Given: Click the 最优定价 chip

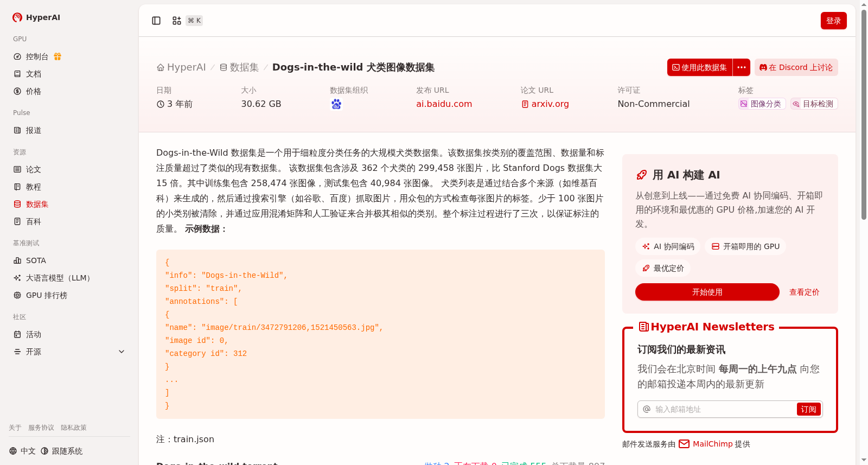Looking at the screenshot, I should [x=663, y=268].
